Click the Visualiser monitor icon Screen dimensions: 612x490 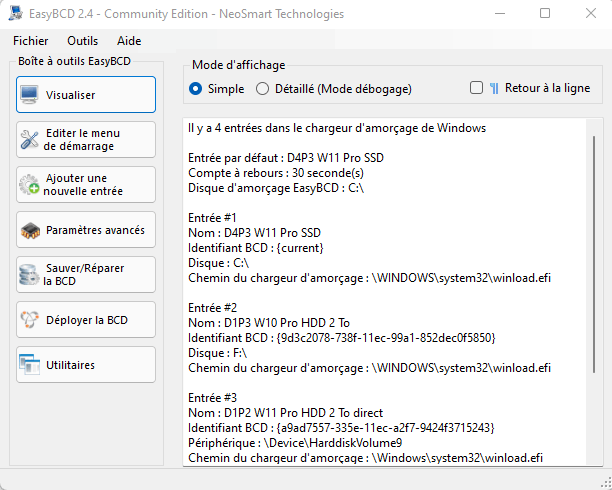point(29,95)
